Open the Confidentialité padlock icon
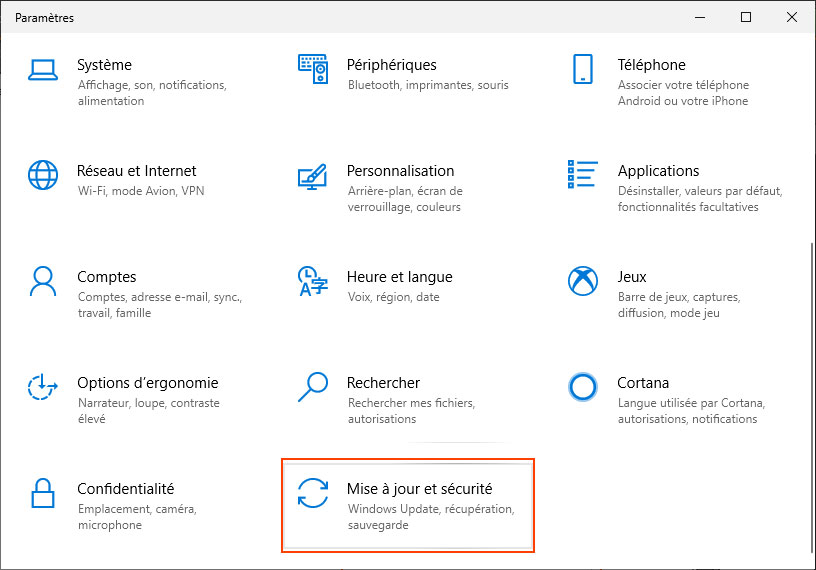The height and width of the screenshot is (570, 816). click(43, 494)
